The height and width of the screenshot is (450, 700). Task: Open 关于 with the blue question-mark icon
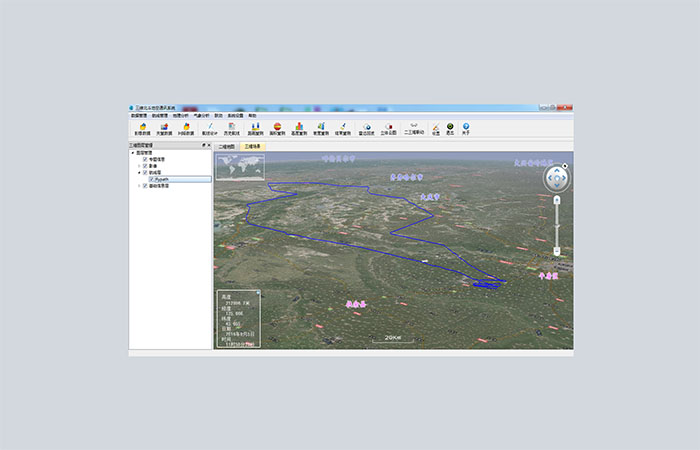(x=465, y=128)
